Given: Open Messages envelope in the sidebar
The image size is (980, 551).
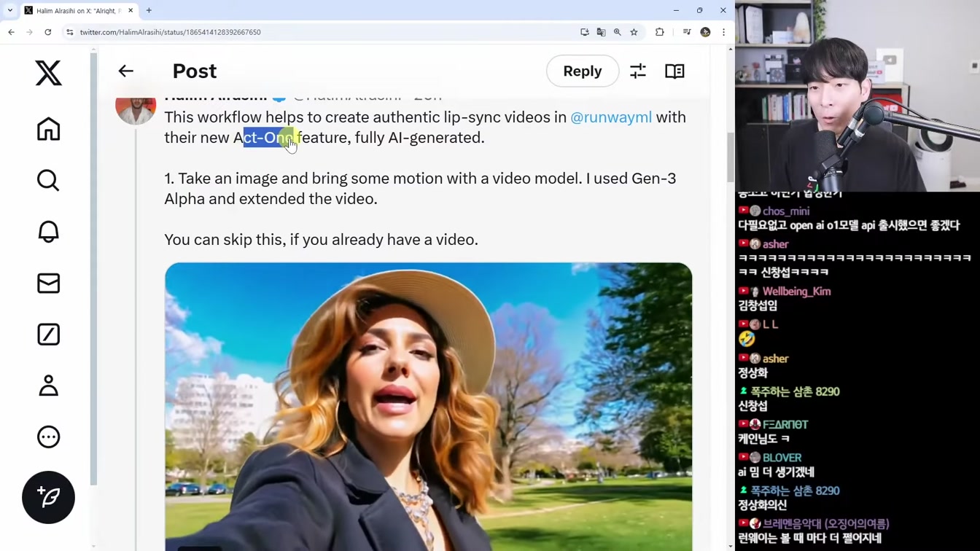Looking at the screenshot, I should coord(49,283).
